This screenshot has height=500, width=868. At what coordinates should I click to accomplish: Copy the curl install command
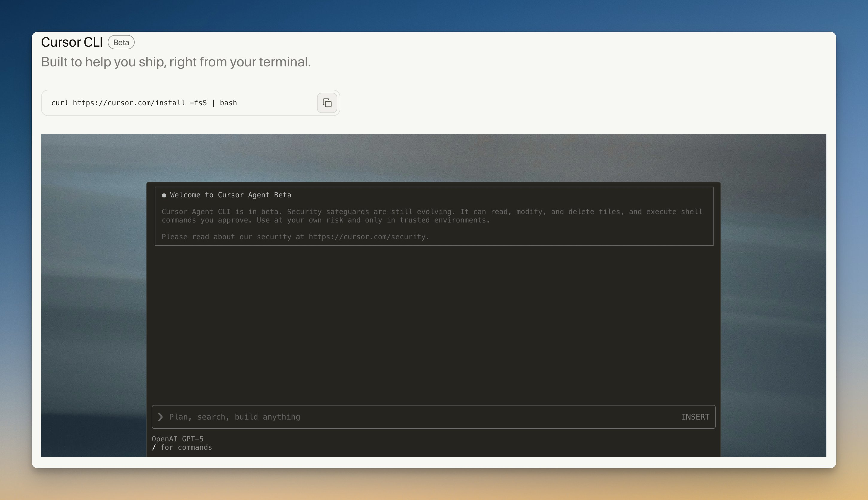[x=327, y=103]
